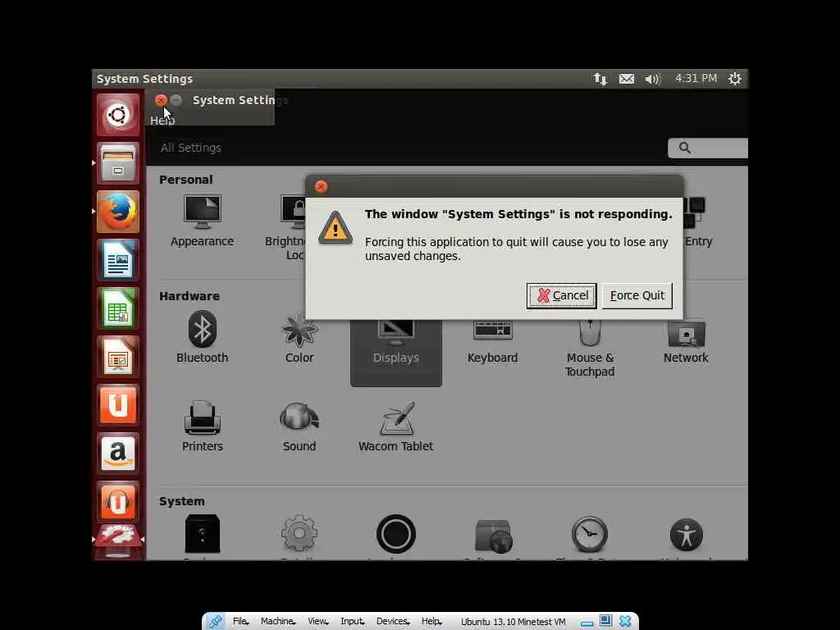This screenshot has width=840, height=630.
Task: Open the Details gear icon under System
Action: [x=299, y=533]
